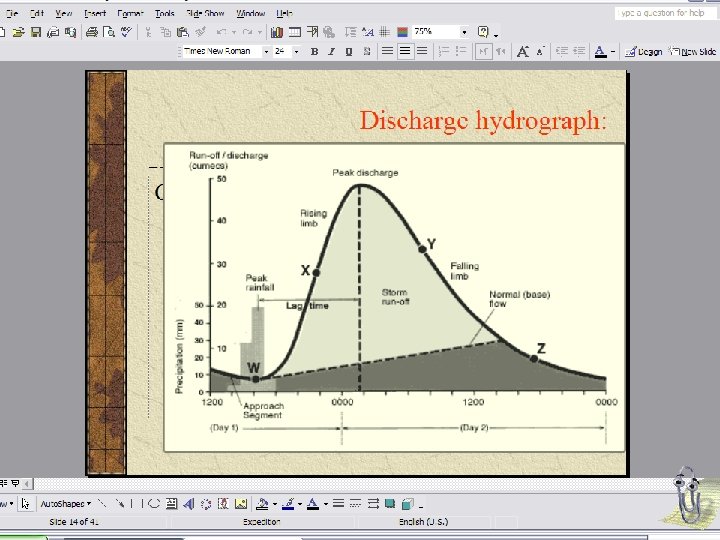Select the Line drawing tool
The height and width of the screenshot is (540, 720).
tap(104, 505)
